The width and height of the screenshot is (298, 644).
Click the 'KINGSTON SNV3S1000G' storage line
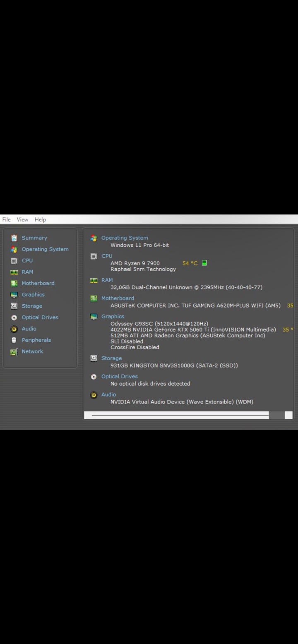point(174,365)
